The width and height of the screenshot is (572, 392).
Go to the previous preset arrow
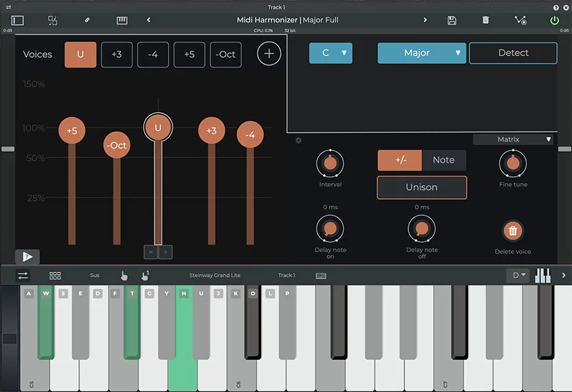coord(148,20)
